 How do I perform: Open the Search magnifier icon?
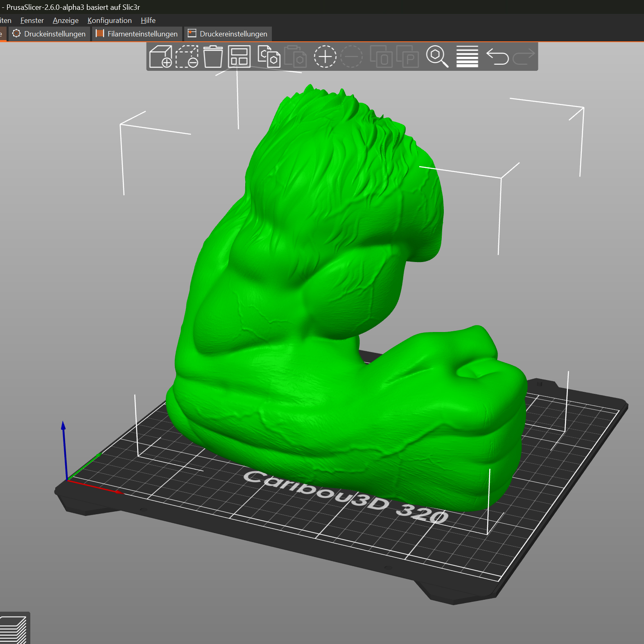(x=437, y=56)
